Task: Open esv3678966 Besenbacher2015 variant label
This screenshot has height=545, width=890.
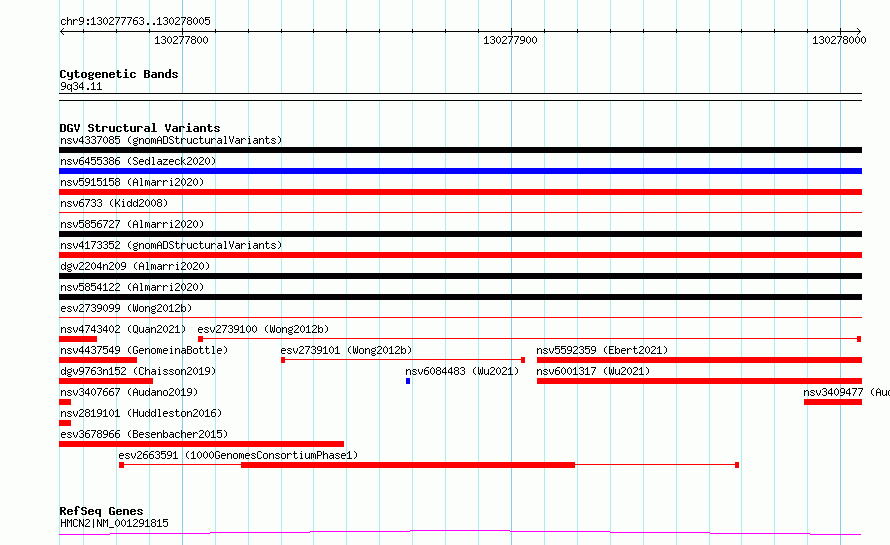Action: (144, 434)
